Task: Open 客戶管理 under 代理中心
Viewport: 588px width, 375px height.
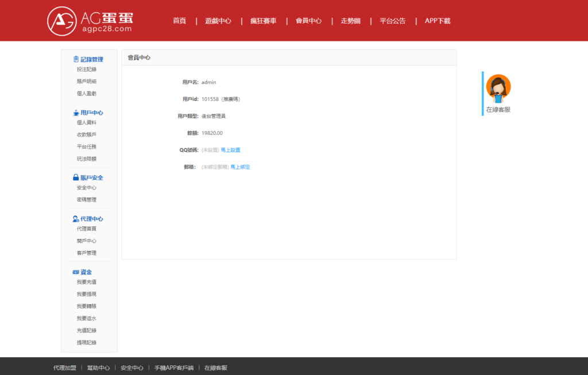Action: click(x=87, y=253)
